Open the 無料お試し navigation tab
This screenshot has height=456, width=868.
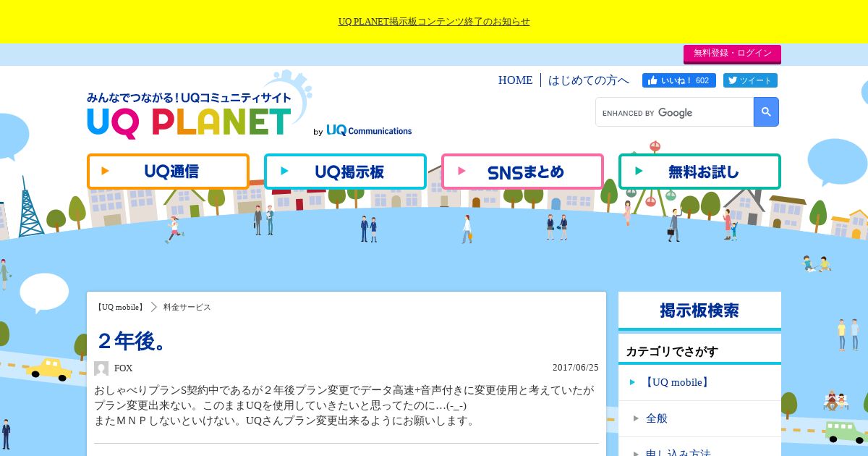click(x=699, y=172)
